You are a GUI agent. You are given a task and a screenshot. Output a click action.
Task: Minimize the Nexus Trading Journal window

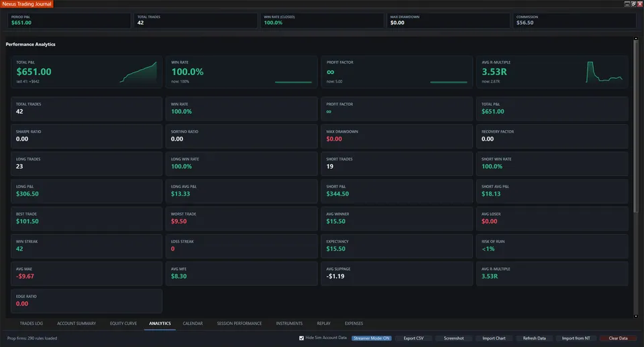coord(627,4)
